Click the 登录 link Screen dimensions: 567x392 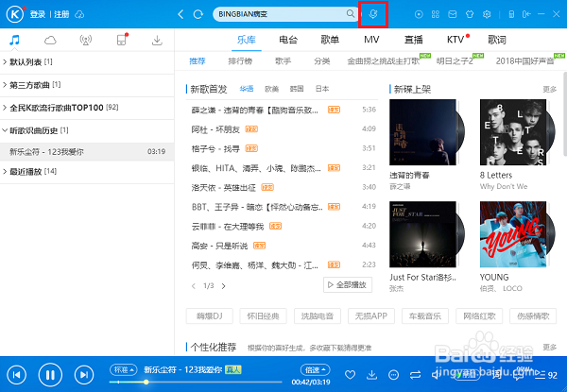[x=38, y=14]
